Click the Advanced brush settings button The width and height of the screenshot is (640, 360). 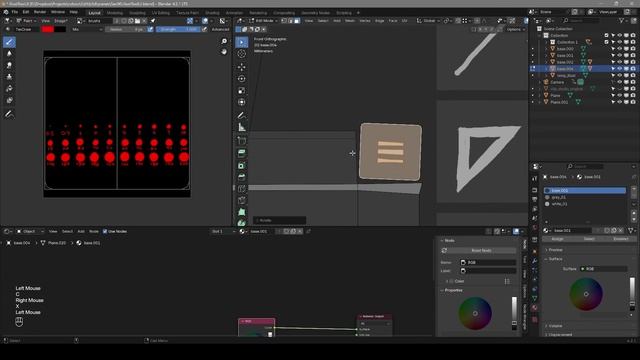tap(220, 29)
